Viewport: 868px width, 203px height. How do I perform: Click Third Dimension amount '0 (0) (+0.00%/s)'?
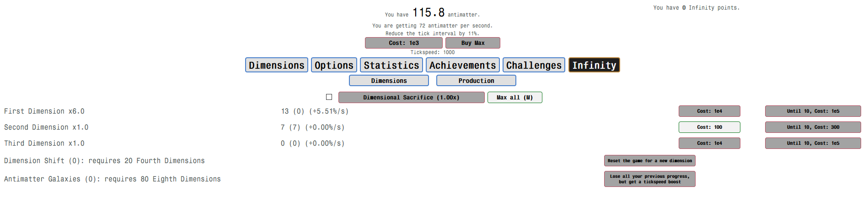click(313, 143)
